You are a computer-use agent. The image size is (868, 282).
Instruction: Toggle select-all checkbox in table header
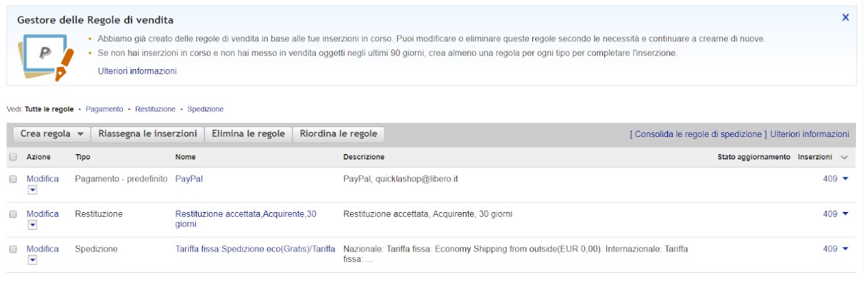(x=13, y=157)
